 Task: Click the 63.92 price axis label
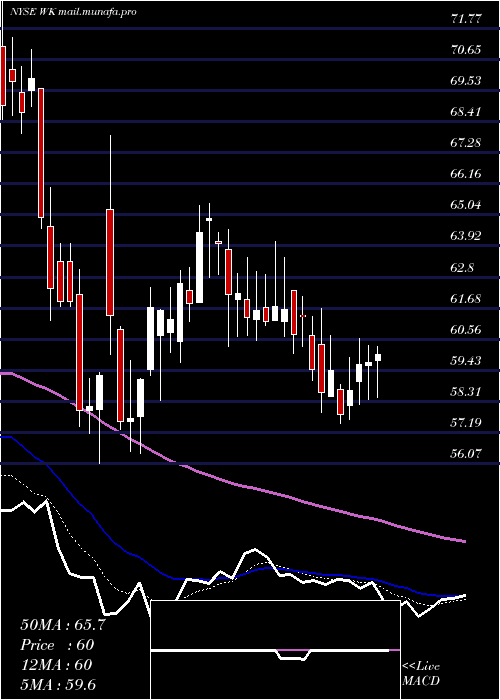click(466, 236)
